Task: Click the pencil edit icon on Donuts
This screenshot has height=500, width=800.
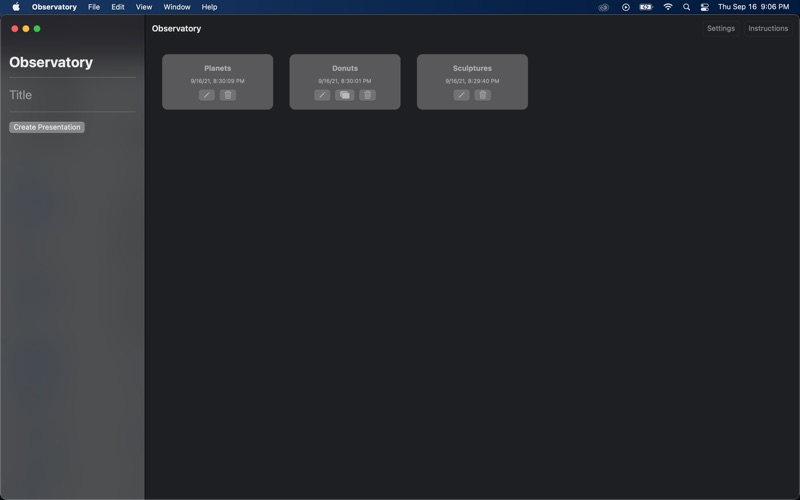Action: coord(322,95)
